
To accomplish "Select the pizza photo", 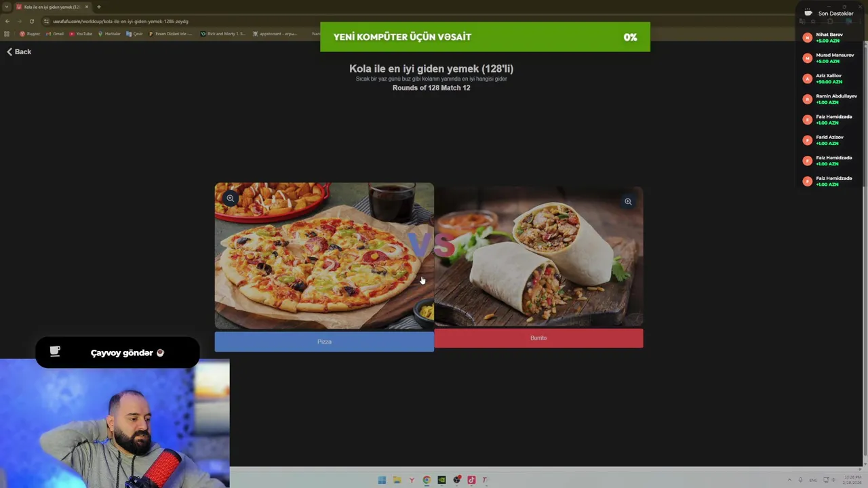I will click(324, 256).
